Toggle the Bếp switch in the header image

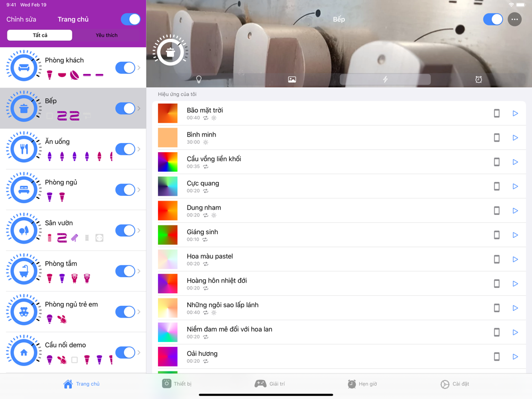[x=493, y=19]
